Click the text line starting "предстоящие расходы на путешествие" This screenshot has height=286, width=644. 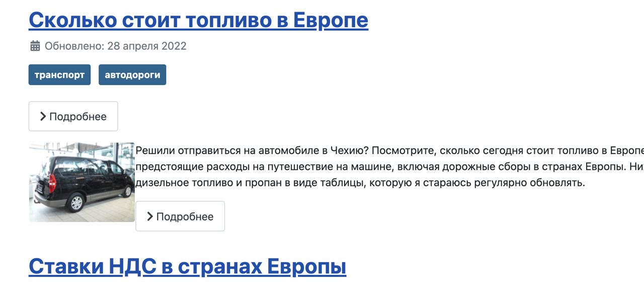[x=390, y=167]
